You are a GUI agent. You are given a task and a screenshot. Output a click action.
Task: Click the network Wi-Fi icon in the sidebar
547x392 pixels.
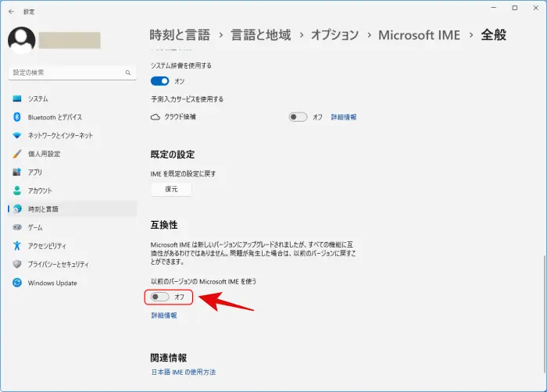click(16, 135)
